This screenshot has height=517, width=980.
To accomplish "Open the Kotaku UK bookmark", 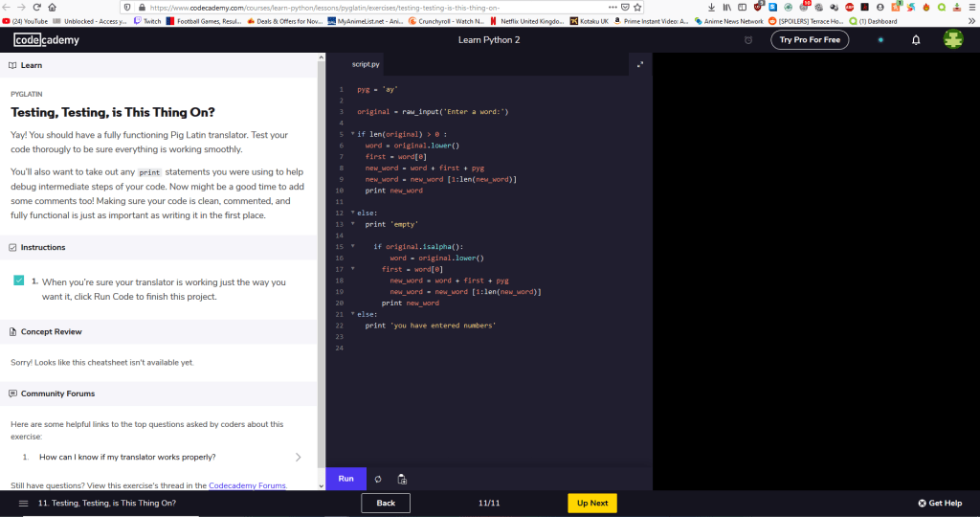I will 590,21.
